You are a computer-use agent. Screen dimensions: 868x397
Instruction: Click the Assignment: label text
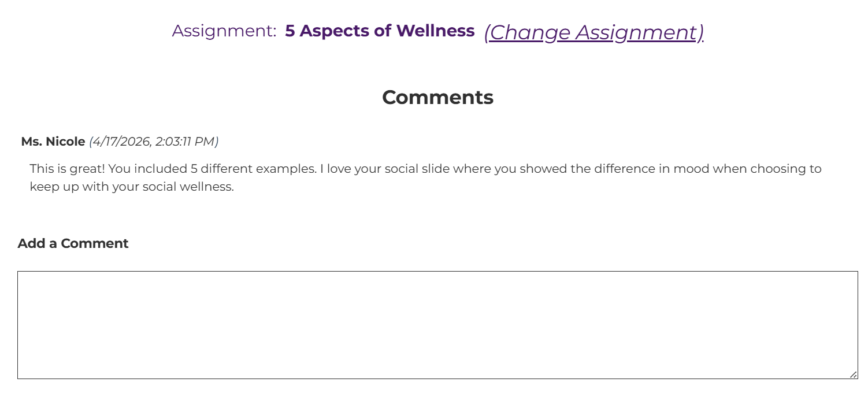(x=224, y=31)
